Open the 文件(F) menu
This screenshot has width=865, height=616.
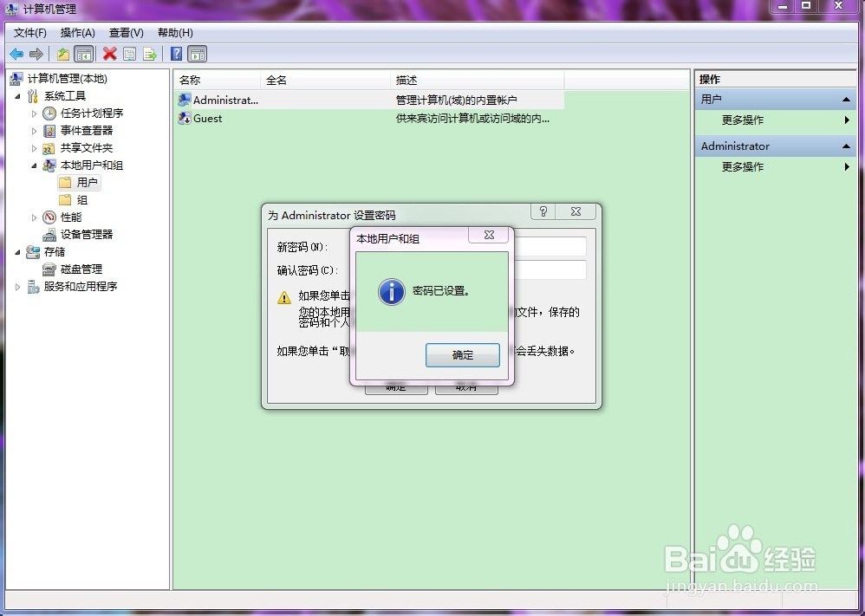pos(29,33)
